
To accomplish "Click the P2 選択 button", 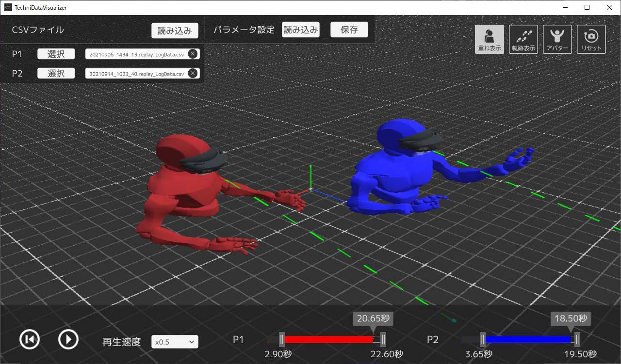I will tap(56, 73).
